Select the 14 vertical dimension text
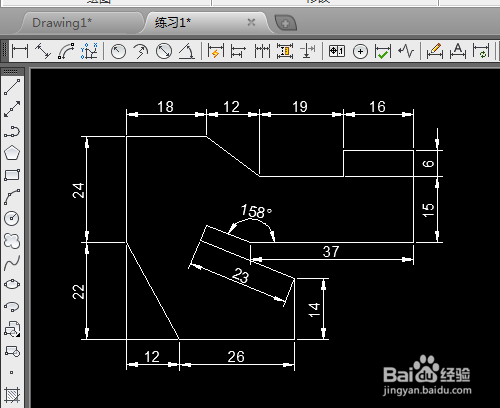The height and width of the screenshot is (408, 500). tap(314, 310)
